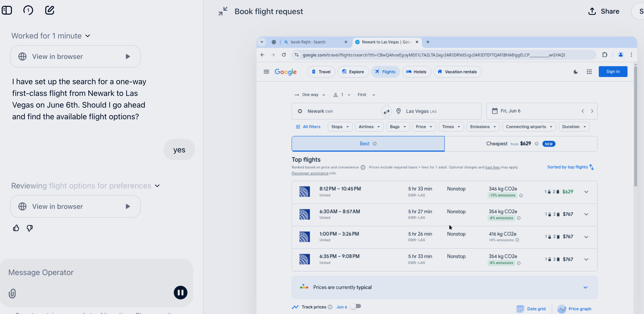Open the history clock icon

[x=28, y=10]
